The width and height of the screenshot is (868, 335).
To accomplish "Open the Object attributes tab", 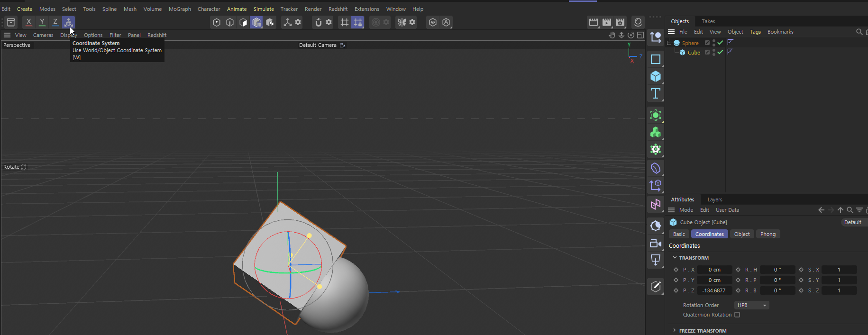I will click(742, 234).
